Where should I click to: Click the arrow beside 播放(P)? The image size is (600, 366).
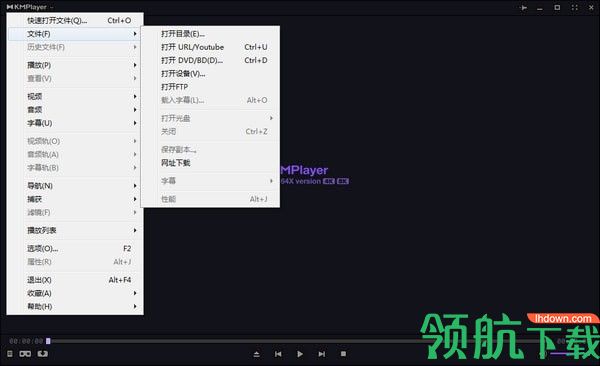(135, 65)
